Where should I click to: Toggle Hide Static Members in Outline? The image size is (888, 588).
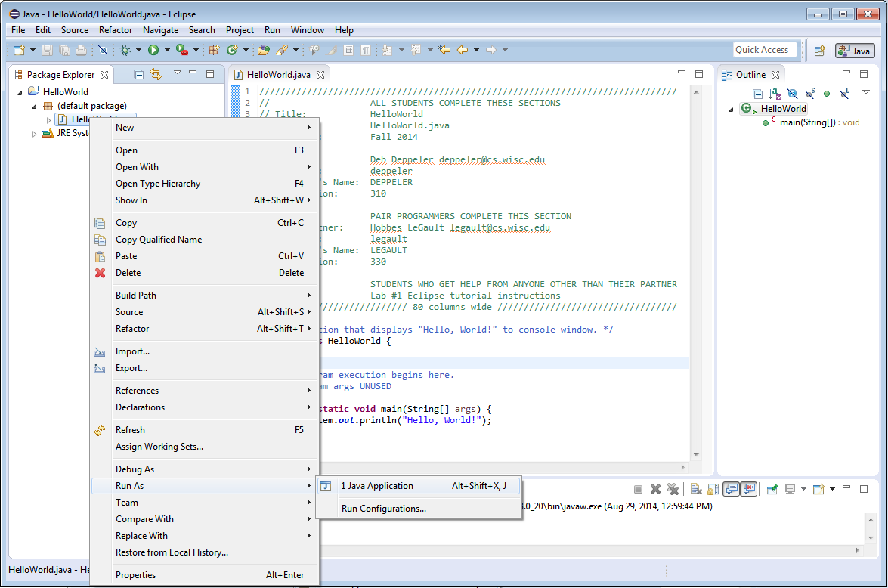click(809, 94)
